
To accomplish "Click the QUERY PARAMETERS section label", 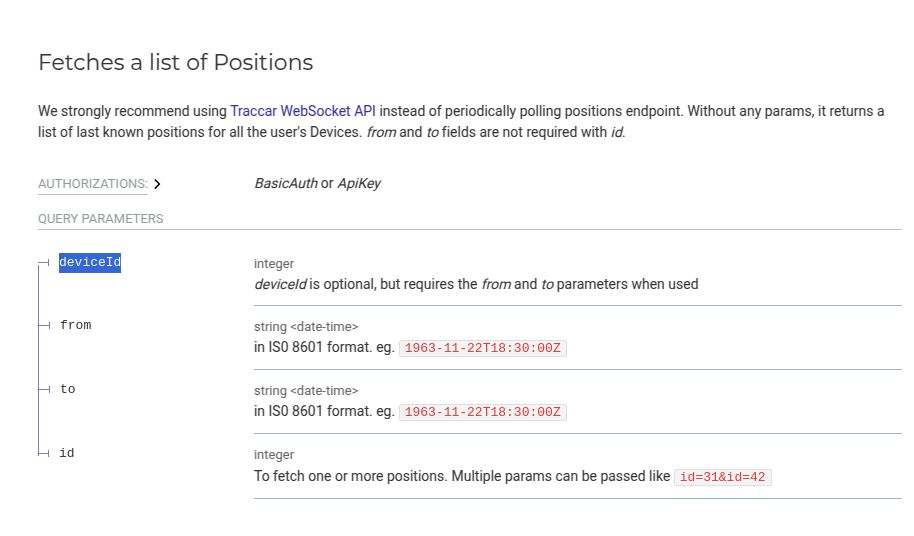I will (x=100, y=219).
